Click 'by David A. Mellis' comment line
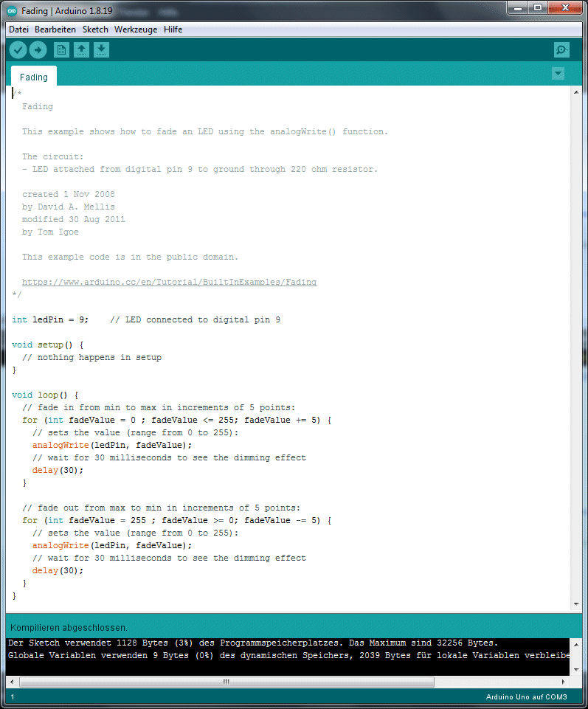588x709 pixels. coord(69,207)
